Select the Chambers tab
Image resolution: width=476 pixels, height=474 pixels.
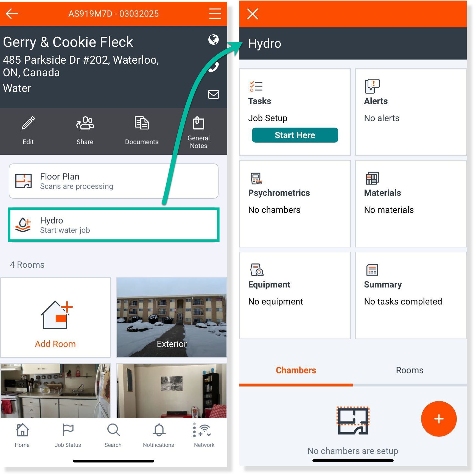(296, 370)
